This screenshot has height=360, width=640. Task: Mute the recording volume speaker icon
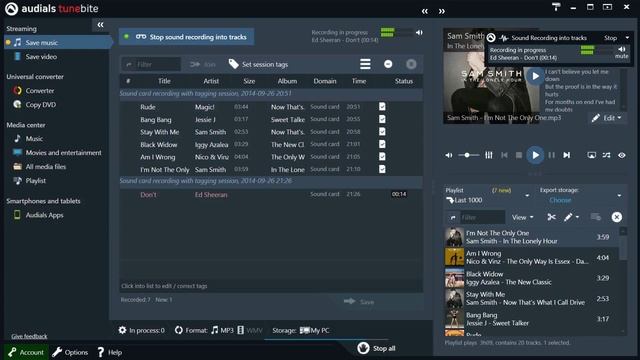pyautogui.click(x=419, y=32)
